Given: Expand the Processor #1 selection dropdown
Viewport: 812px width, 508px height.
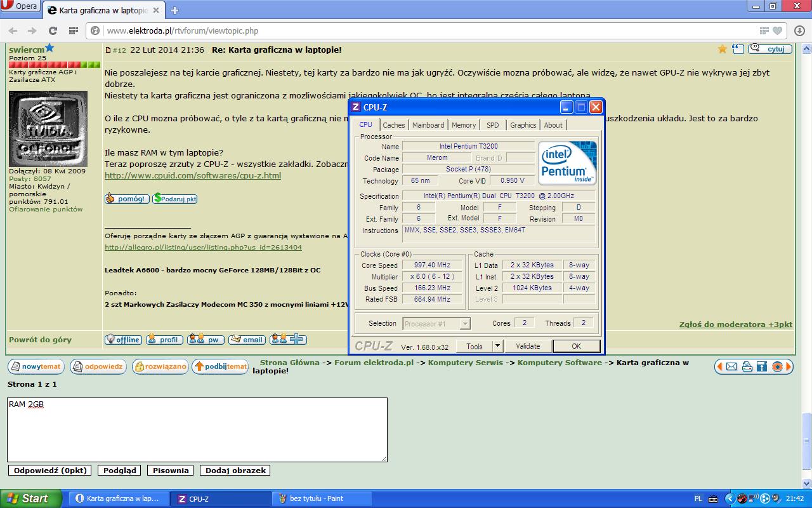Looking at the screenshot, I should point(465,324).
